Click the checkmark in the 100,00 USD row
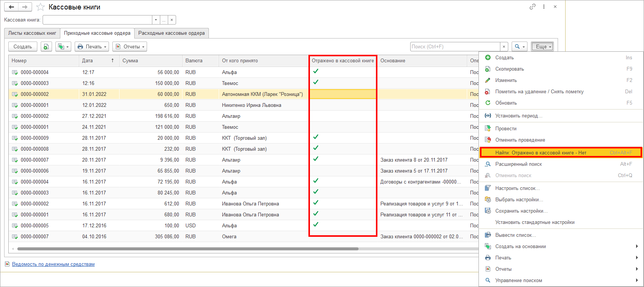Viewport: 644px width, 287px height. [316, 224]
